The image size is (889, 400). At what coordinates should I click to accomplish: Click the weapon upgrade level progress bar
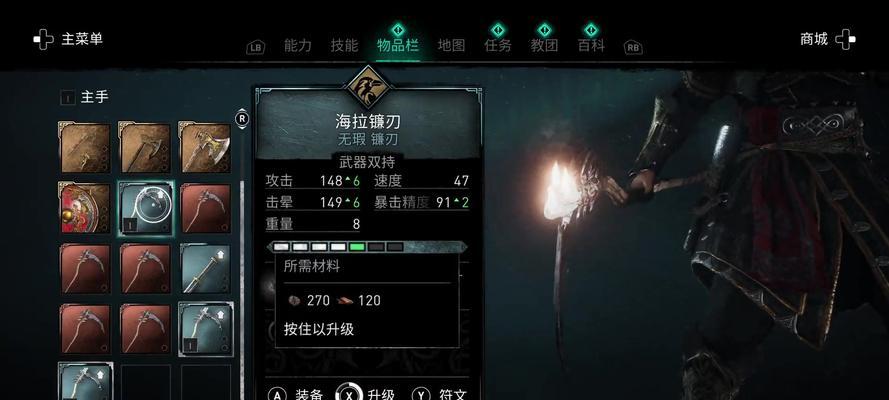coord(367,247)
